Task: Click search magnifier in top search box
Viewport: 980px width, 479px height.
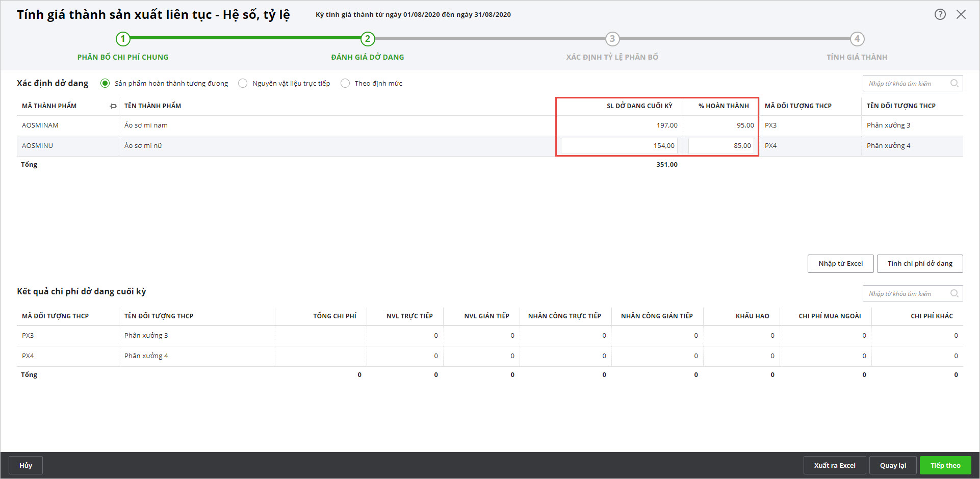Action: pos(954,83)
